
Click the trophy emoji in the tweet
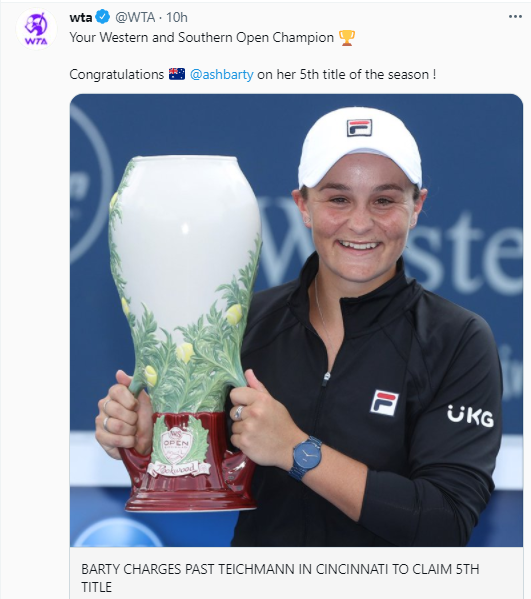(347, 38)
